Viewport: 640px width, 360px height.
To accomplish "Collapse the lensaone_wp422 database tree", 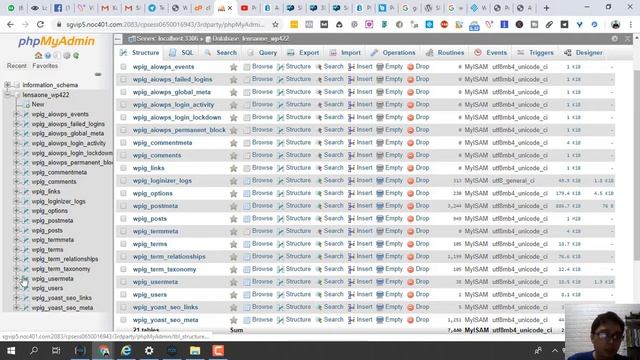I will click(x=7, y=95).
